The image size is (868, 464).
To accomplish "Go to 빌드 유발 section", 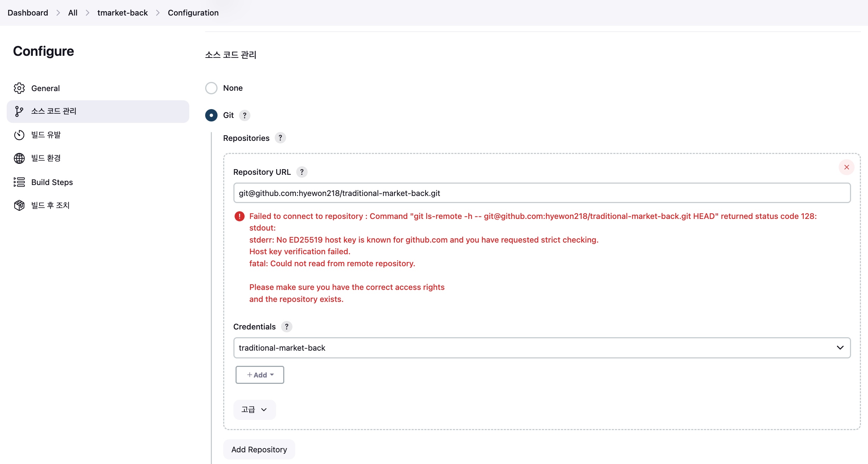I will pos(98,135).
